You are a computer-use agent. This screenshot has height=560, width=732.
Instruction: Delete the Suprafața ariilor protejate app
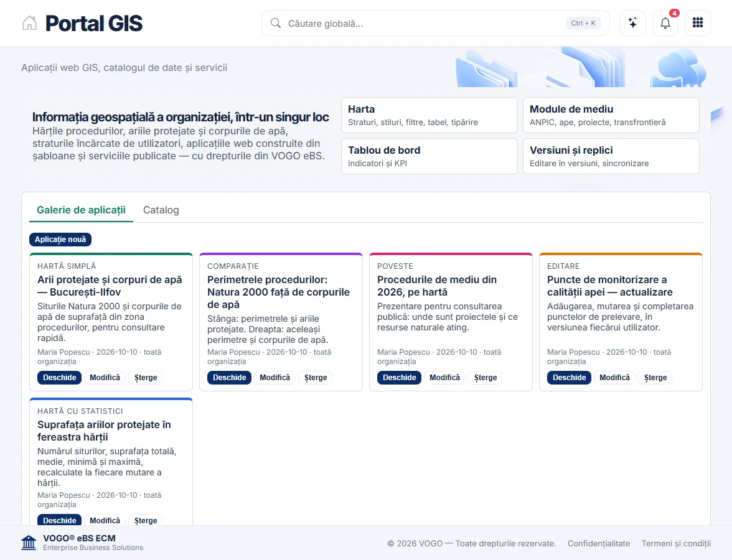pos(146,520)
